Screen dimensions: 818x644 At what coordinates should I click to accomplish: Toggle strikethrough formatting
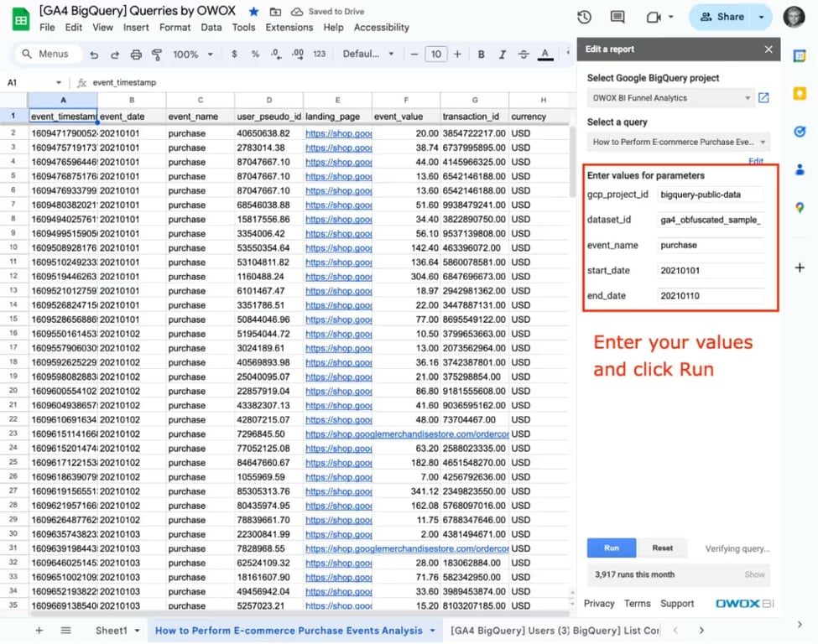[x=524, y=54]
